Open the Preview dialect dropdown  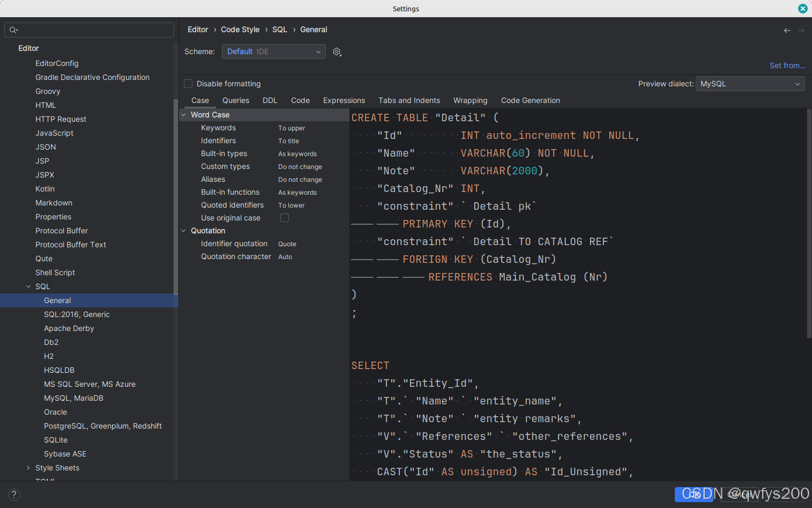(x=750, y=84)
